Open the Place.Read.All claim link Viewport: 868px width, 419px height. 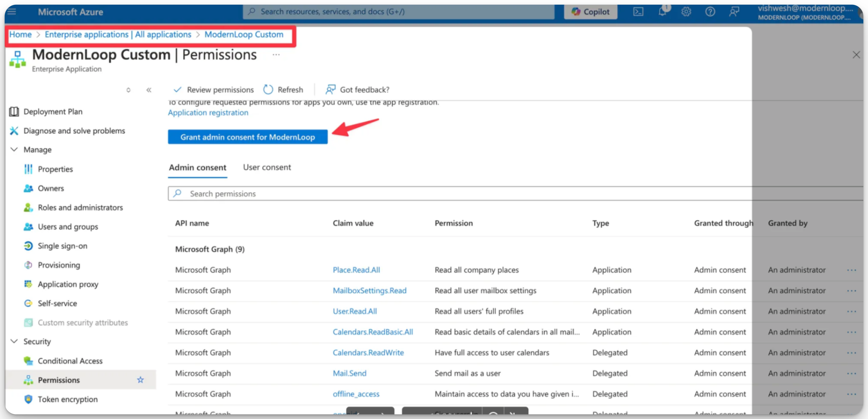(356, 270)
